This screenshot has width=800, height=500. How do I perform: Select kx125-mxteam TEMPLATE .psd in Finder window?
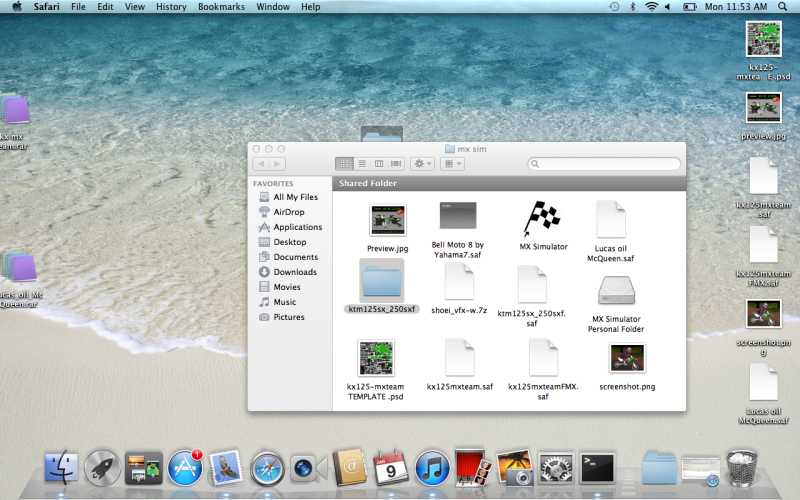(376, 358)
